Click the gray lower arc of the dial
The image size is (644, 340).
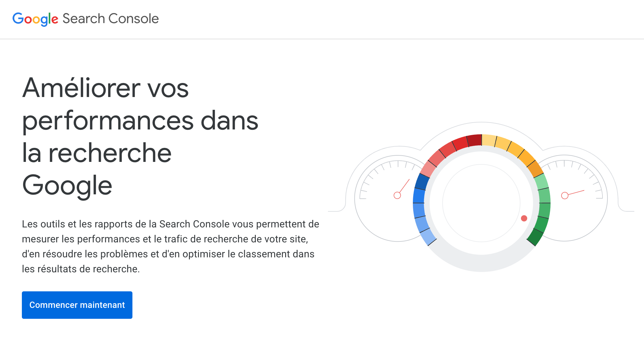(x=481, y=263)
